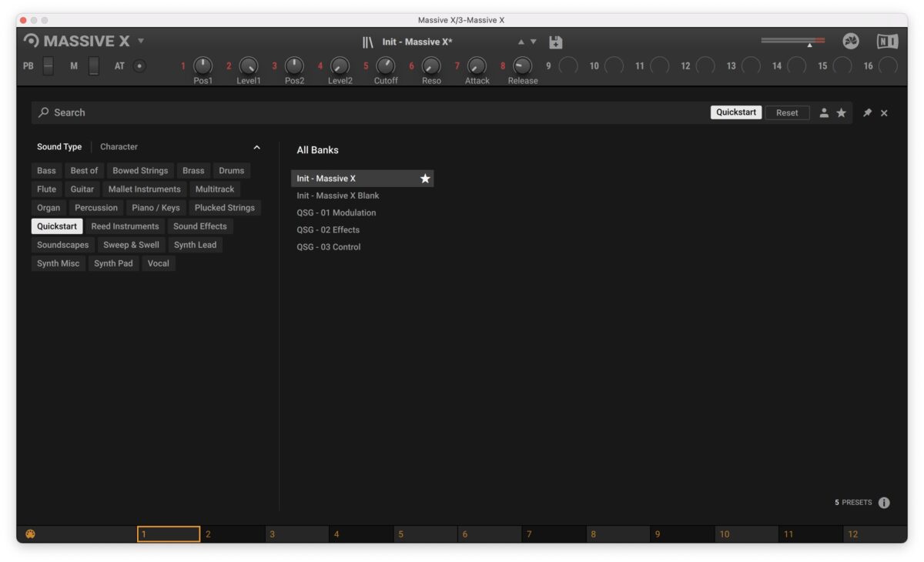Open the All Banks selector
Image resolution: width=924 pixels, height=562 pixels.
click(317, 150)
